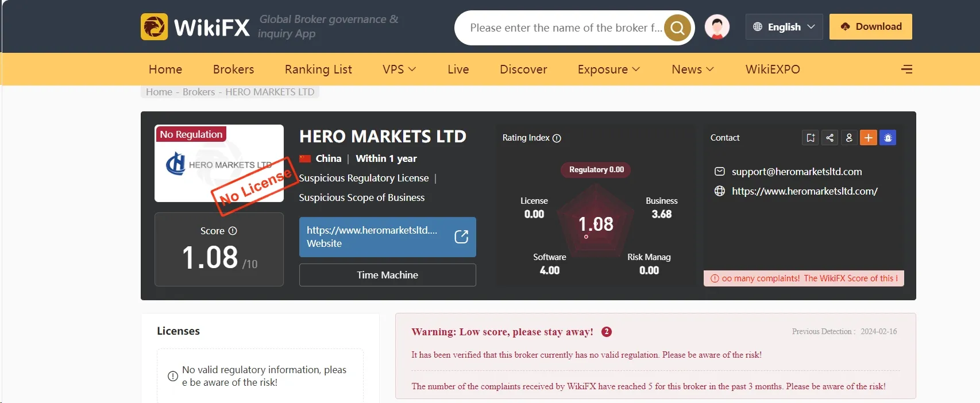This screenshot has height=403, width=980.
Task: Click the Rating Index info icon
Action: point(557,138)
